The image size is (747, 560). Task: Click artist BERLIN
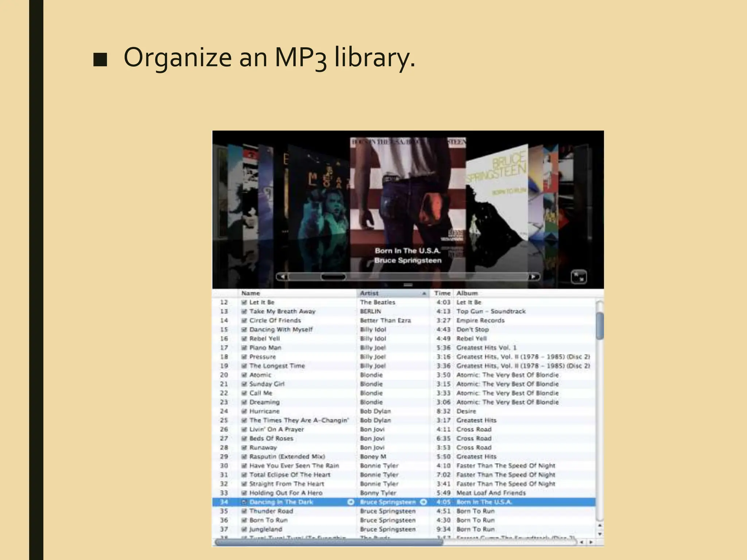point(371,311)
